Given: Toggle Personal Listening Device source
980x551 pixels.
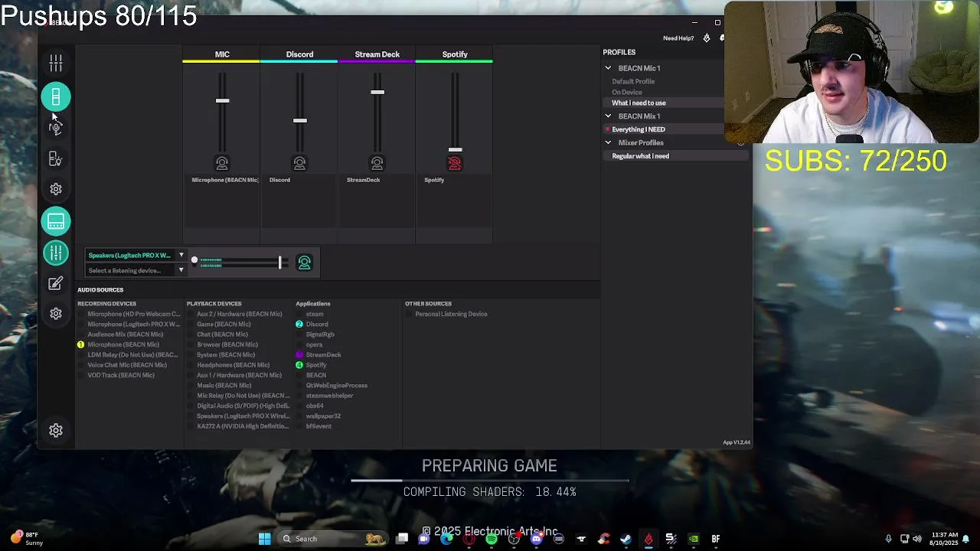Looking at the screenshot, I should coord(409,314).
